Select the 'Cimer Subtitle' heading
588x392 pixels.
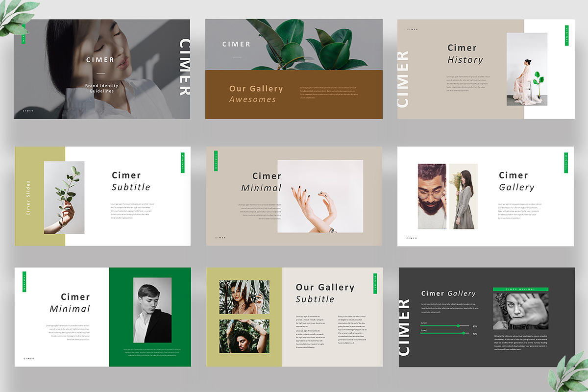[x=131, y=181]
